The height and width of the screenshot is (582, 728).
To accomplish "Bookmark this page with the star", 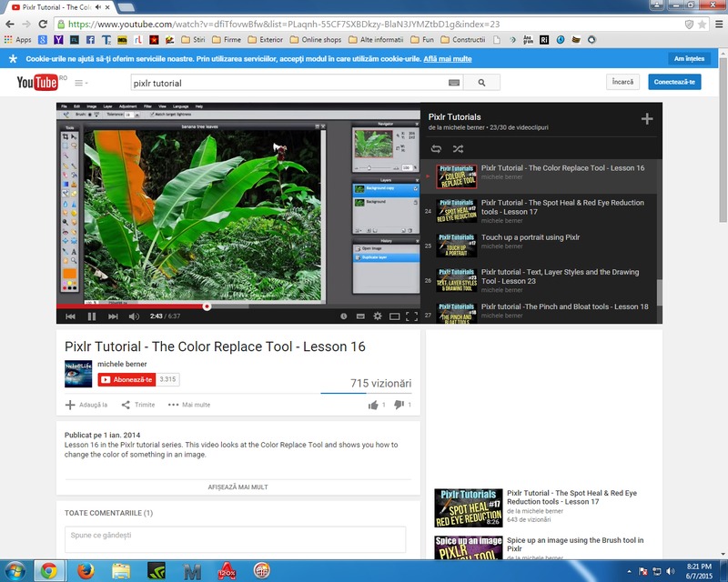I will click(702, 25).
